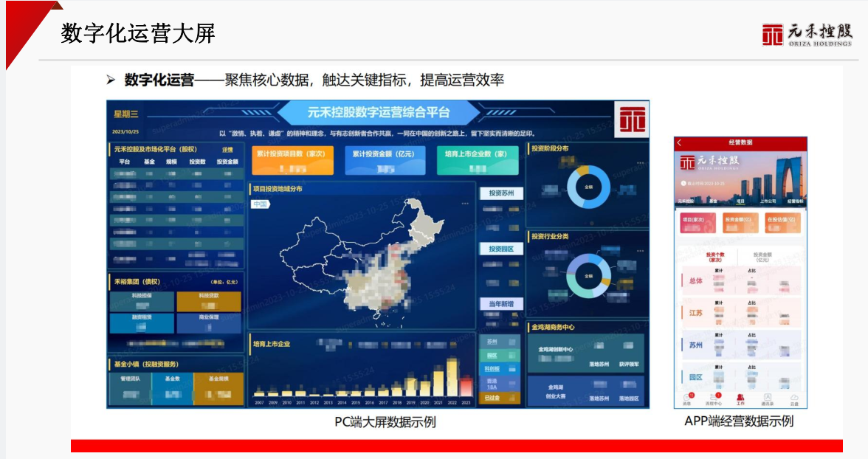
Task: Open the more menu on the 投资行业分类 panel
Action: tap(641, 251)
